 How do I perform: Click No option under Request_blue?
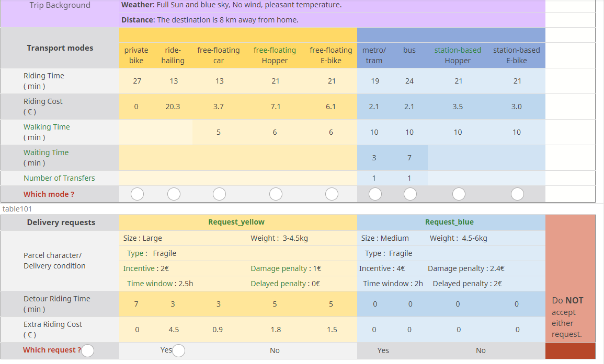481,350
